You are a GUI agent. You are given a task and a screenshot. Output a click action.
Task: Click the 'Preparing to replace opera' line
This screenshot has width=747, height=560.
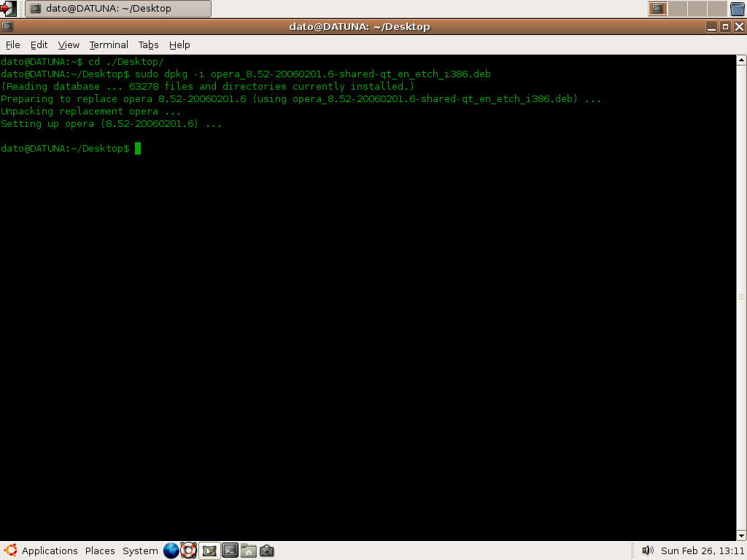[301, 99]
